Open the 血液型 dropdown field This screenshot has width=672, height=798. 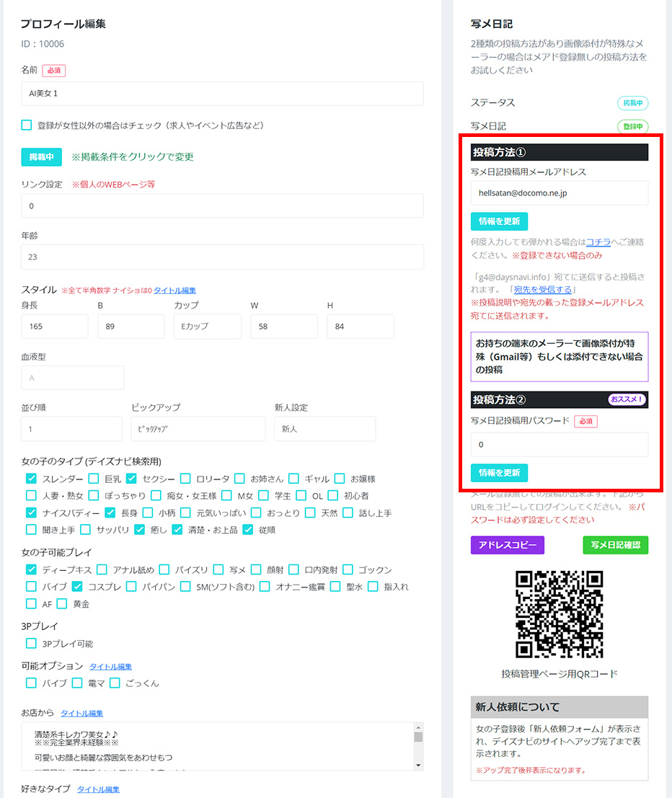tap(73, 377)
